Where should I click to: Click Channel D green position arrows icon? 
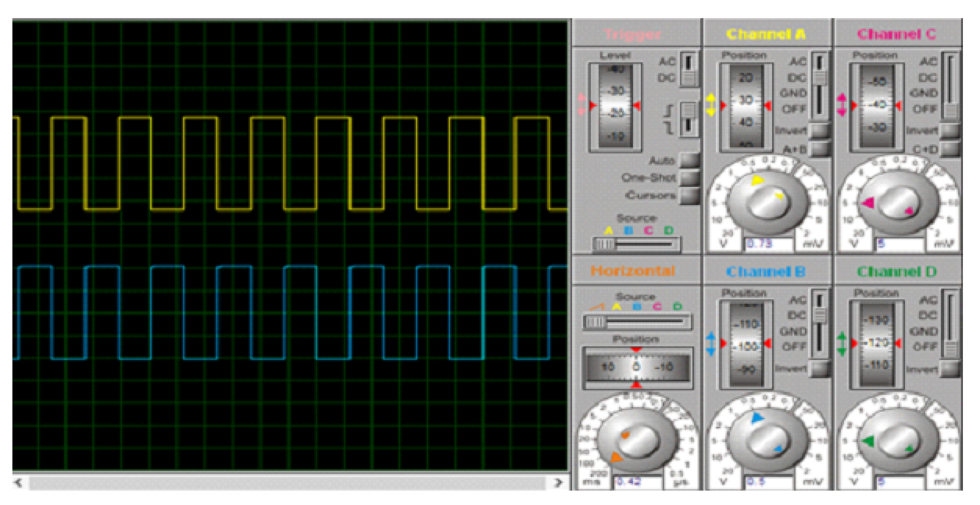point(841,343)
